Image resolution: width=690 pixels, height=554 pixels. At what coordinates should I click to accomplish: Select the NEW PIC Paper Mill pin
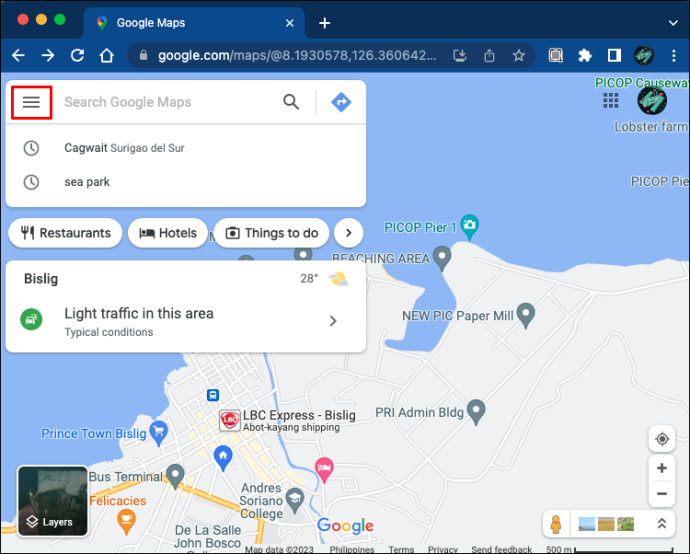pyautogui.click(x=525, y=315)
